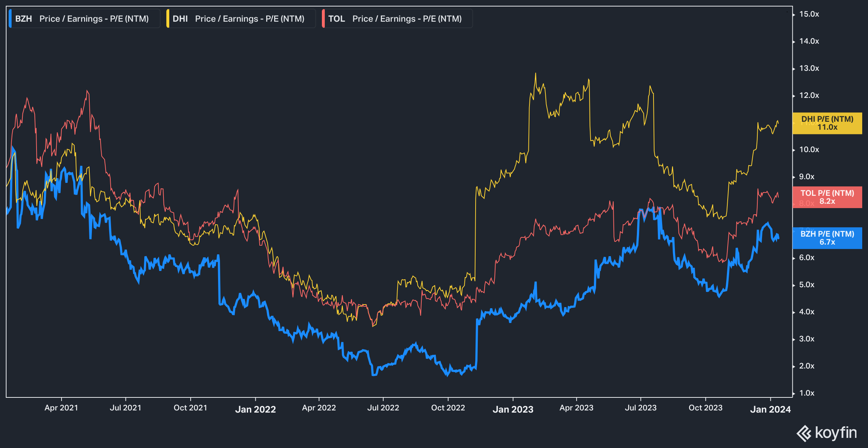Click the yellow DHI legend color bar

[x=167, y=19]
